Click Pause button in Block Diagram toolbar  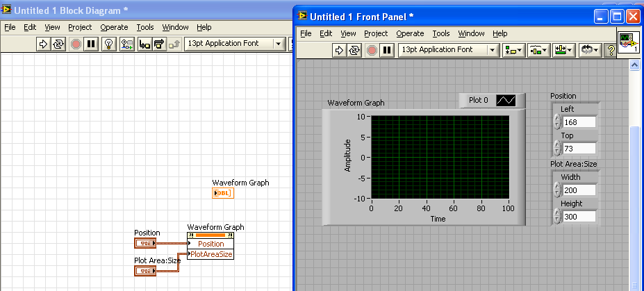[90, 44]
